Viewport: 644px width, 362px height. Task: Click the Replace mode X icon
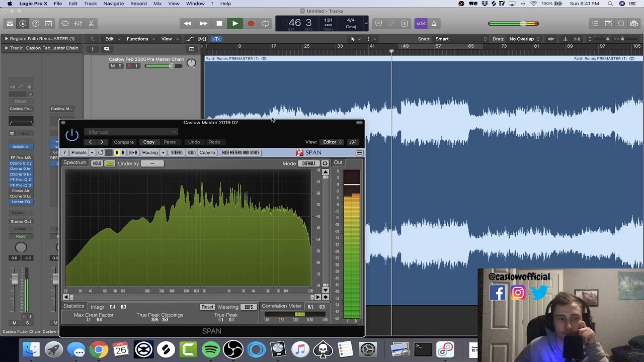pyautogui.click(x=378, y=23)
